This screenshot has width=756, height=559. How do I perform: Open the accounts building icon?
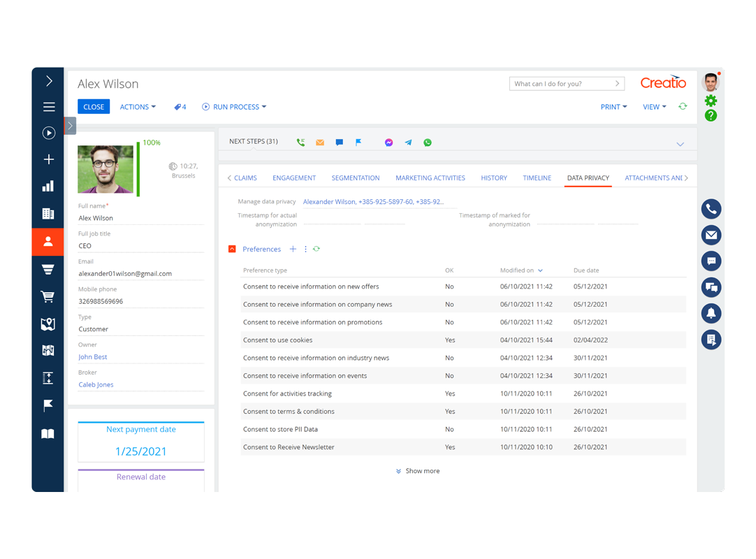point(48,213)
